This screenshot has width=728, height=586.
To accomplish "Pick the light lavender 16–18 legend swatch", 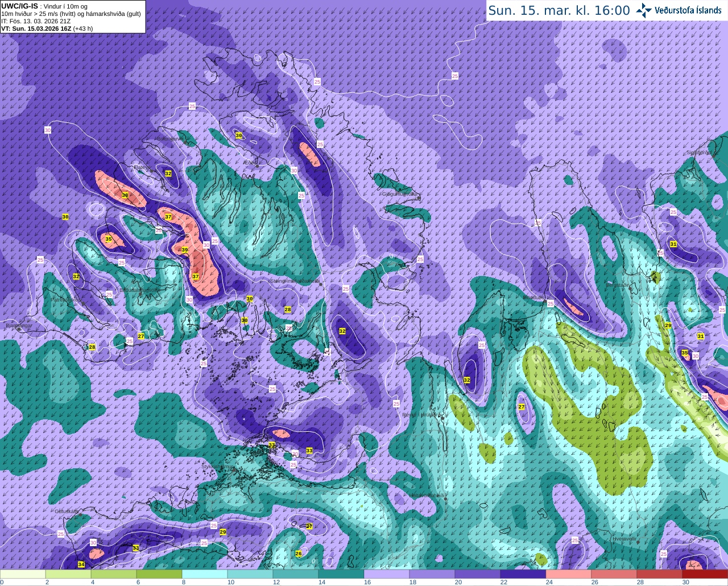I will pyautogui.click(x=387, y=574).
